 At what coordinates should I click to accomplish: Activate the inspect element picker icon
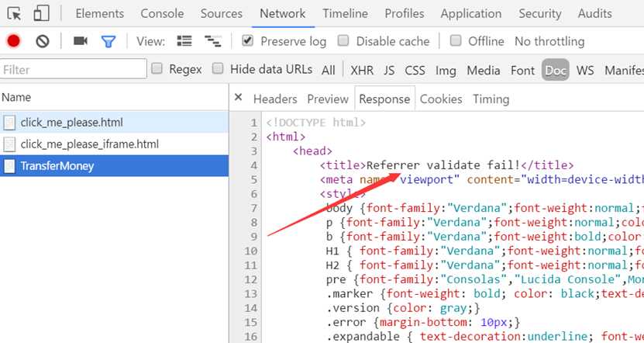[15, 13]
